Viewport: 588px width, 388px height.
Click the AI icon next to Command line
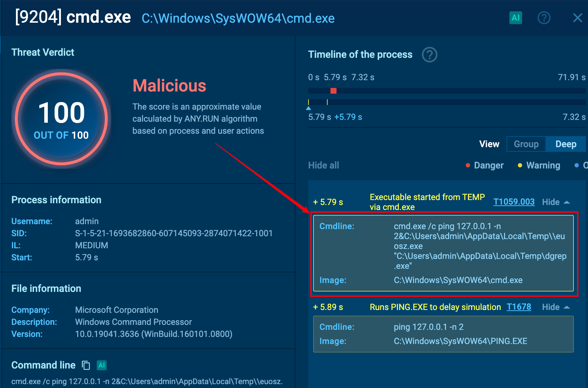[x=102, y=365]
